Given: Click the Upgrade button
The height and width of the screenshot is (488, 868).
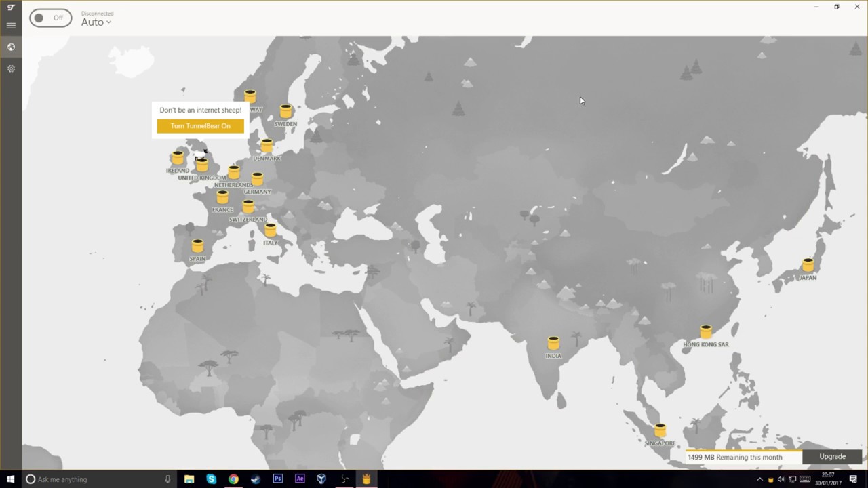Looking at the screenshot, I should tap(832, 457).
